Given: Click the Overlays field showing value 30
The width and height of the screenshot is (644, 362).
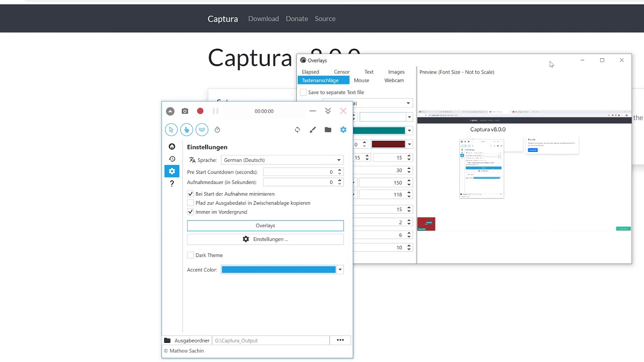Looking at the screenshot, I should click(x=383, y=170).
